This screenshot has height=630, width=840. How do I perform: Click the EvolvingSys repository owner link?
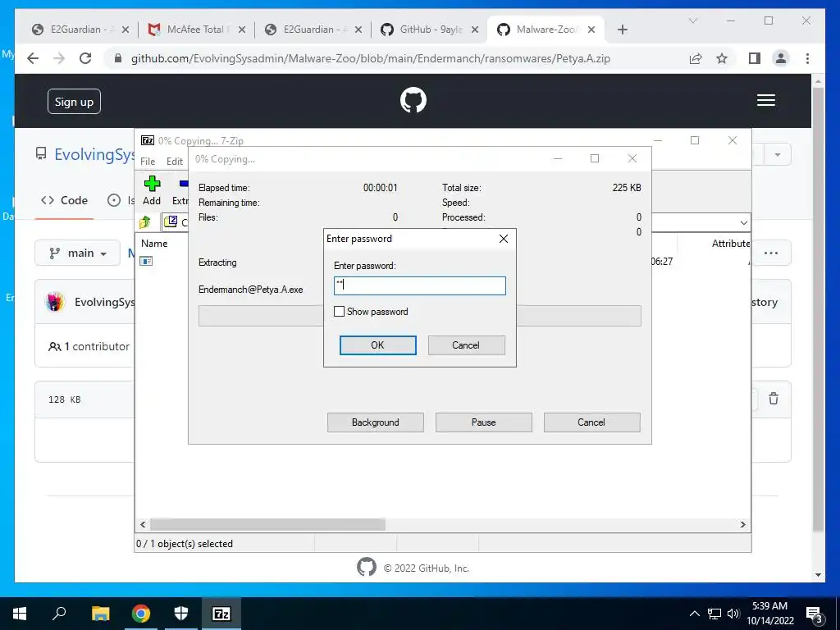point(94,154)
